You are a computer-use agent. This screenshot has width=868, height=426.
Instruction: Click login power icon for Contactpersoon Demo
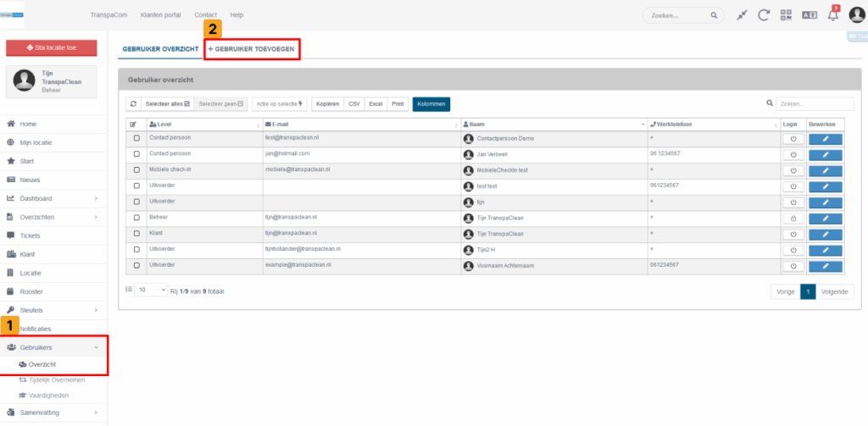pos(792,137)
